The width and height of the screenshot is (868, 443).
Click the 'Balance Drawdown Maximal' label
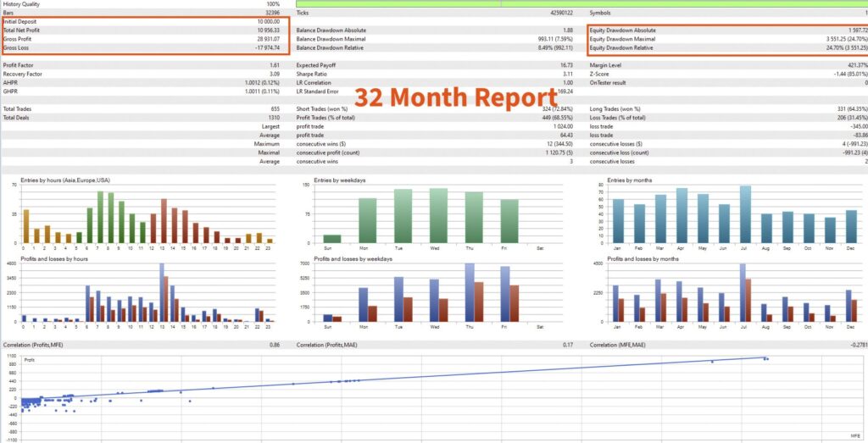(331, 39)
